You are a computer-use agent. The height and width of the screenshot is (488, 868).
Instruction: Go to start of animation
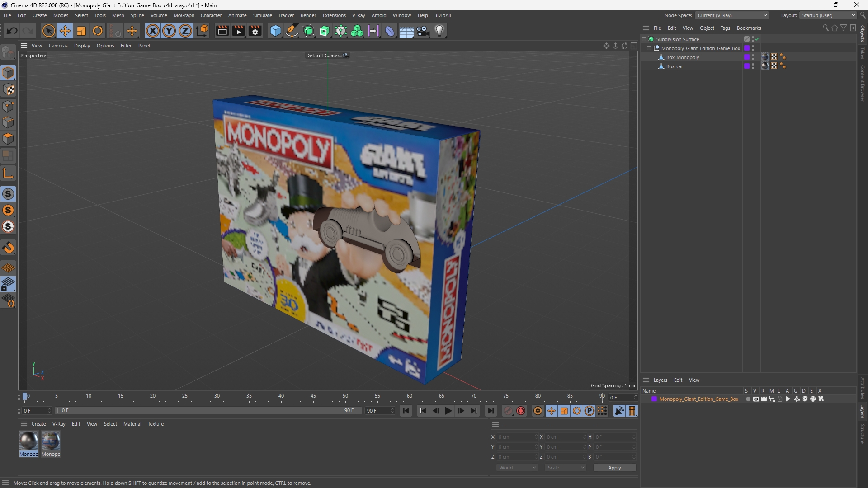click(406, 411)
